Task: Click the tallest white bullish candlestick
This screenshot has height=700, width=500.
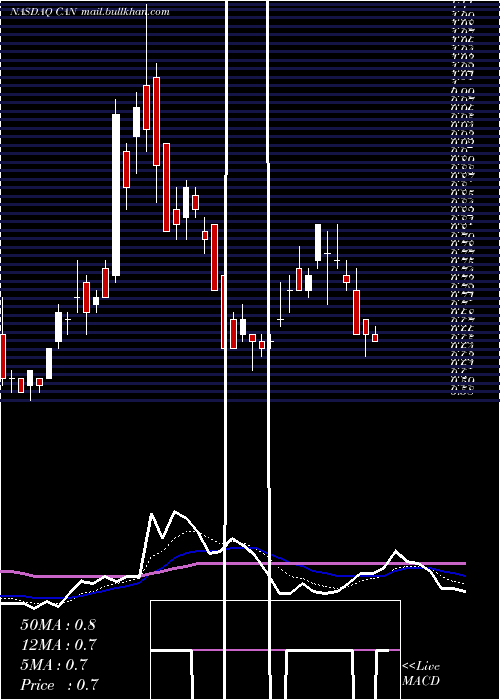Action: [116, 191]
